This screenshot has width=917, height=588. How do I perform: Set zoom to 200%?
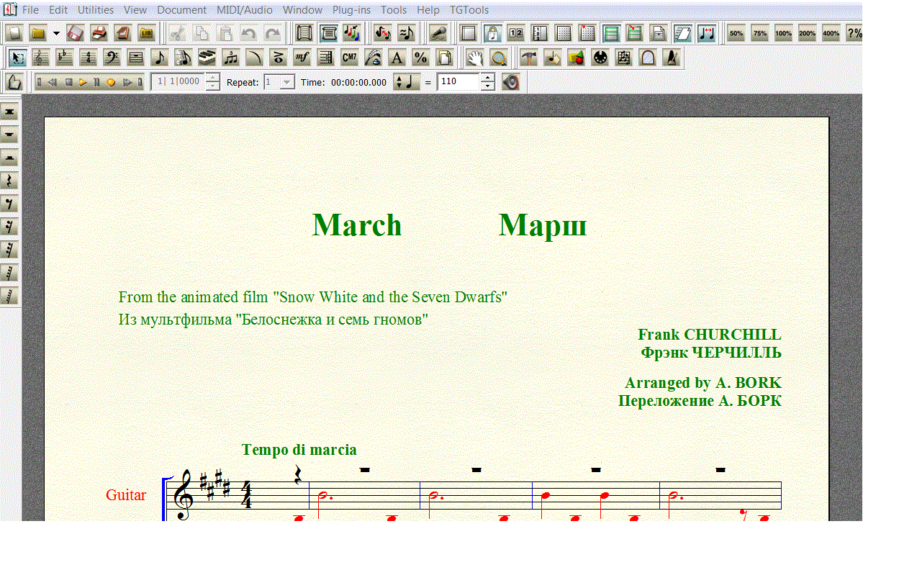(x=807, y=32)
